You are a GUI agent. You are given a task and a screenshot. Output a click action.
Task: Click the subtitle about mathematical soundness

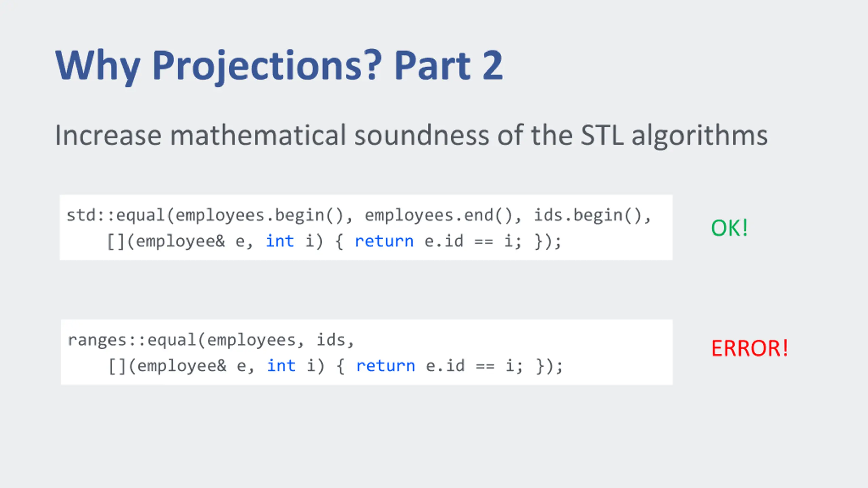point(411,136)
